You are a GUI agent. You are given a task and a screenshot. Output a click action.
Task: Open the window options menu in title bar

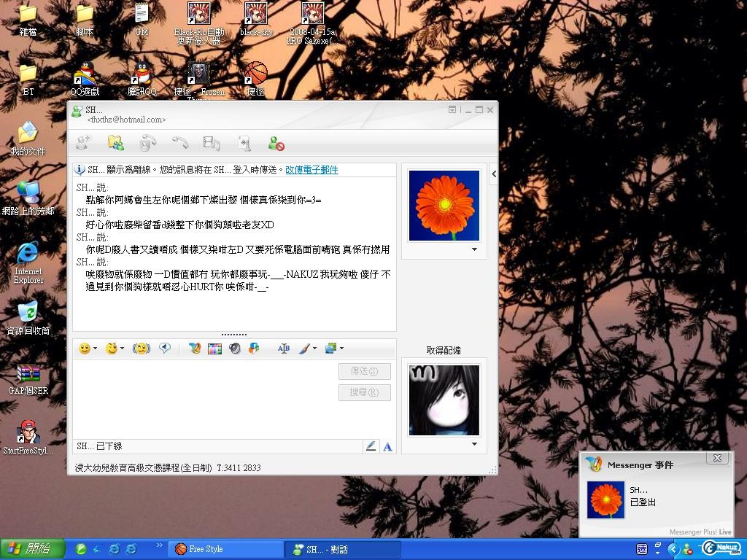452,109
